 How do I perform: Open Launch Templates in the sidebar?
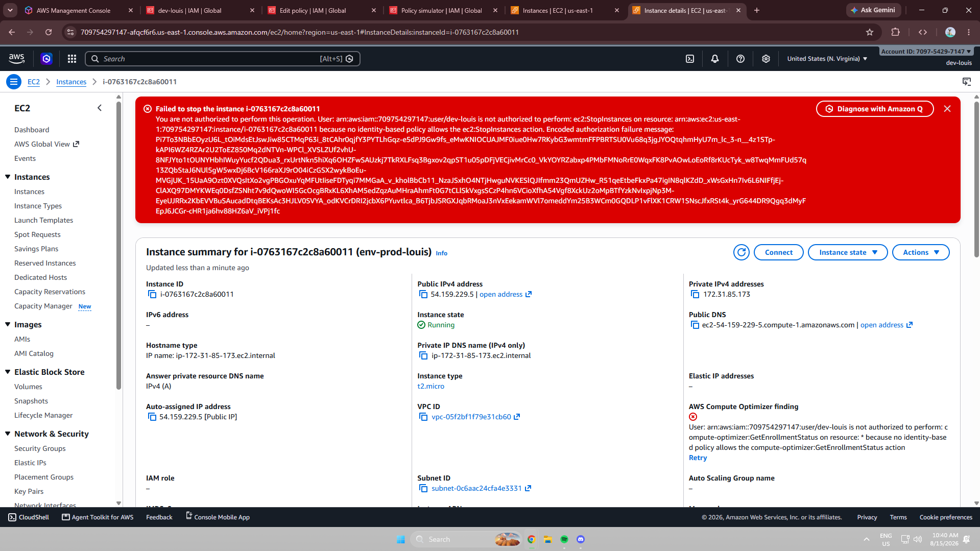[x=43, y=220]
